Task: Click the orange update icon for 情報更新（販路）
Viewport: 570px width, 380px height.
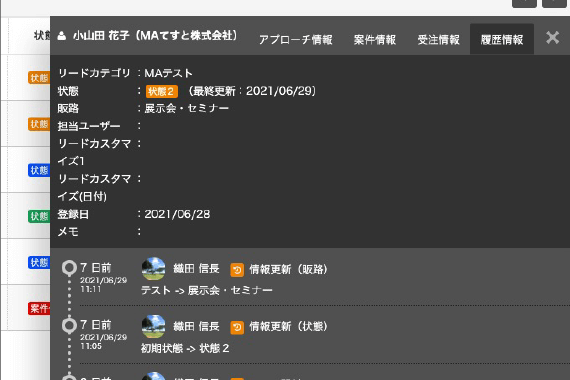Action: coord(237,270)
